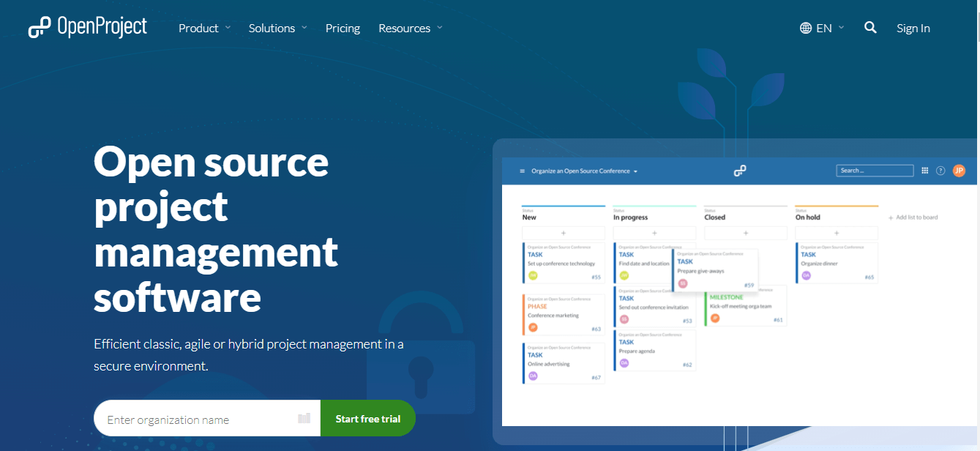
Task: Click the assignee avatar on card #55
Action: point(533,275)
